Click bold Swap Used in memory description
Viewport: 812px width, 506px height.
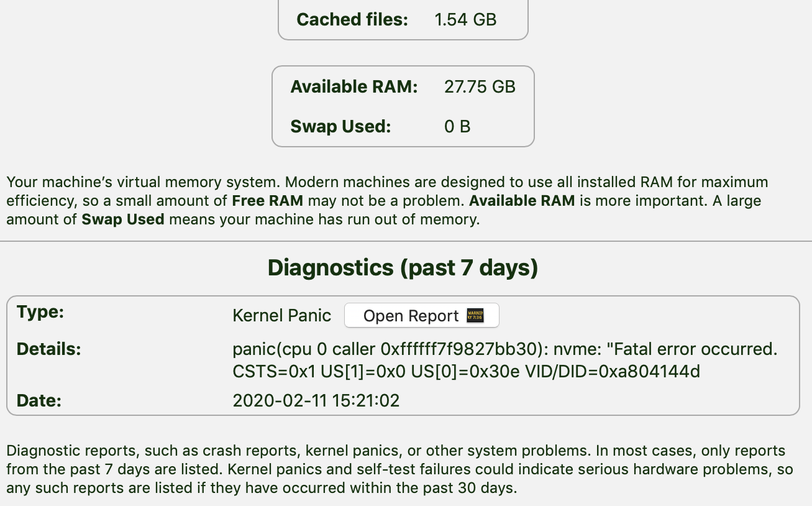pyautogui.click(x=123, y=219)
